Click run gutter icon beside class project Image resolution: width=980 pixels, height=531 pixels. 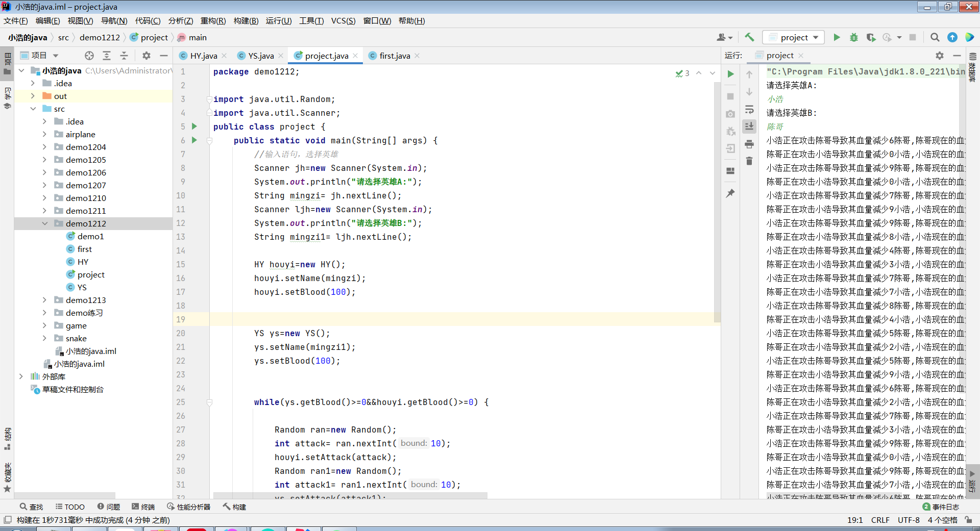point(194,126)
